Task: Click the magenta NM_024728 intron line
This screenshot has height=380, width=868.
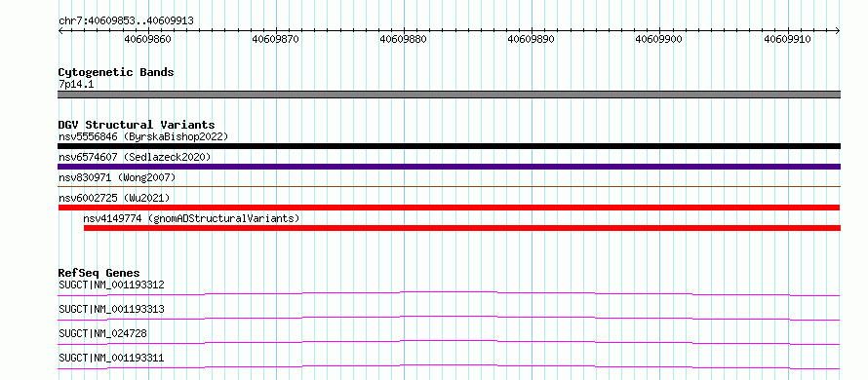Action: click(x=449, y=343)
